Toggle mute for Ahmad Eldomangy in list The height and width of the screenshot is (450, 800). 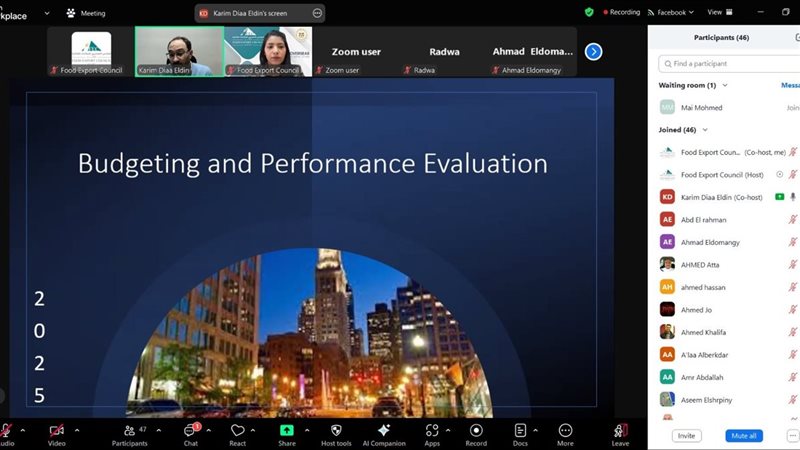(793, 242)
